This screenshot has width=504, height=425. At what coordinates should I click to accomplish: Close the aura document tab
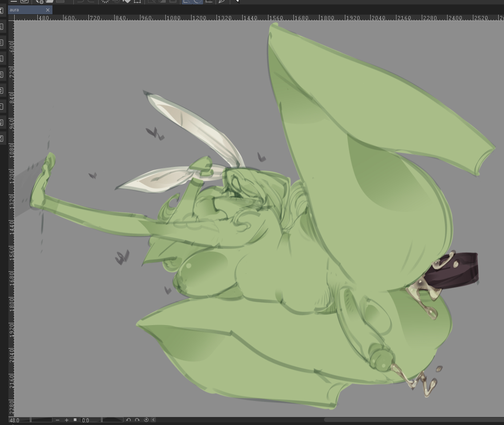pos(48,10)
